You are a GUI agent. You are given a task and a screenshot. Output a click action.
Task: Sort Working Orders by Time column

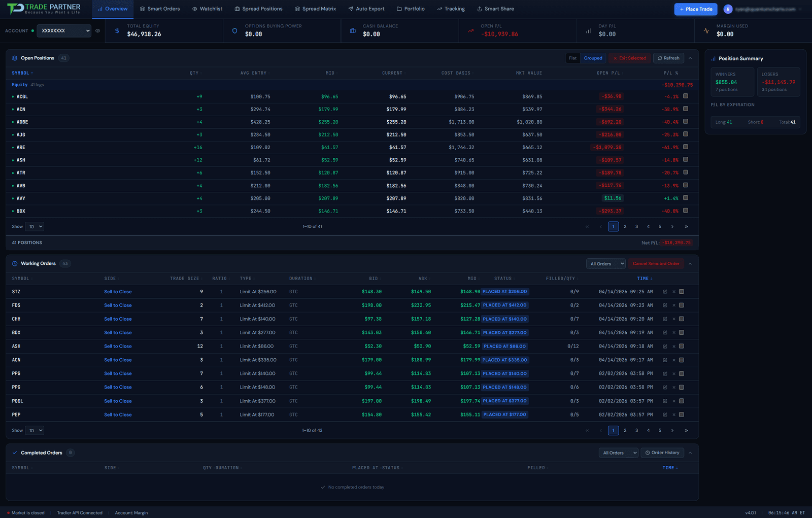[644, 279]
